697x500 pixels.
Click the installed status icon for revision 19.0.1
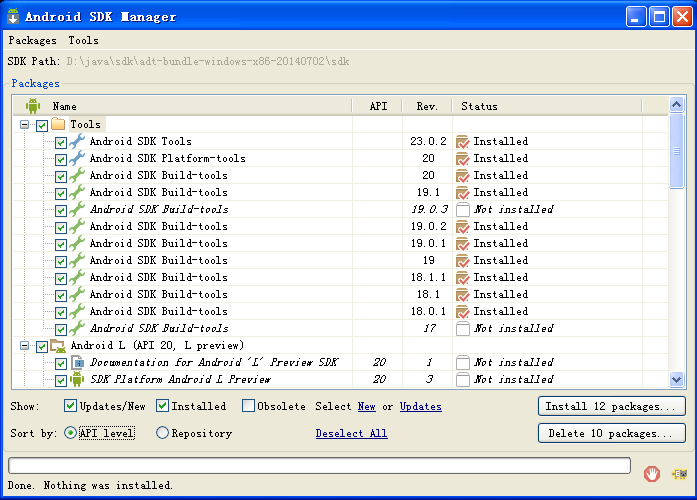click(x=463, y=244)
